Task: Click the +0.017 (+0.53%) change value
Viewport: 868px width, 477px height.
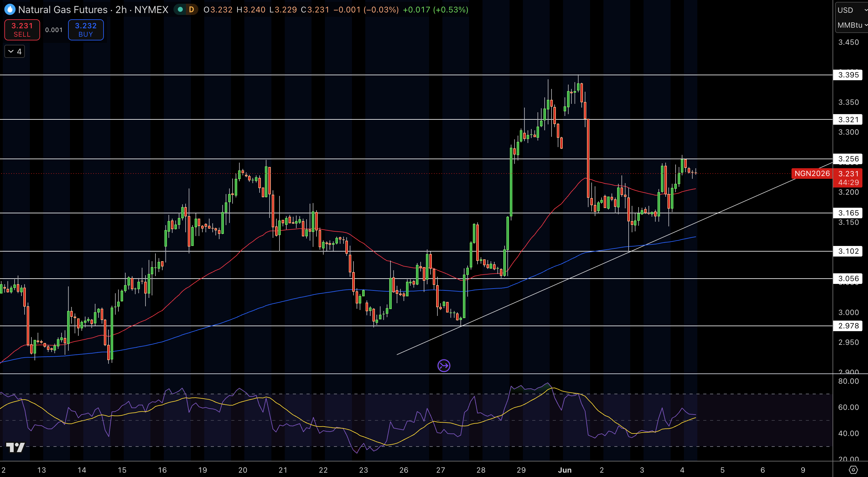Action: (435, 9)
